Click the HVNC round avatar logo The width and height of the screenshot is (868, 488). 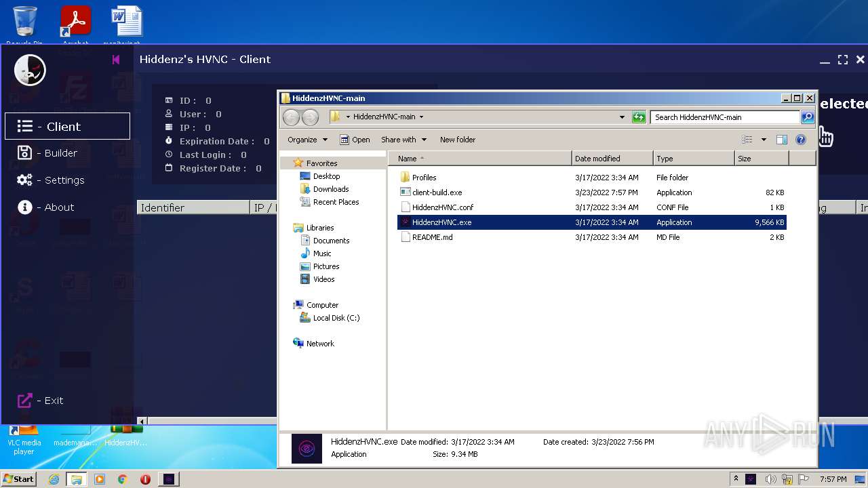point(30,70)
